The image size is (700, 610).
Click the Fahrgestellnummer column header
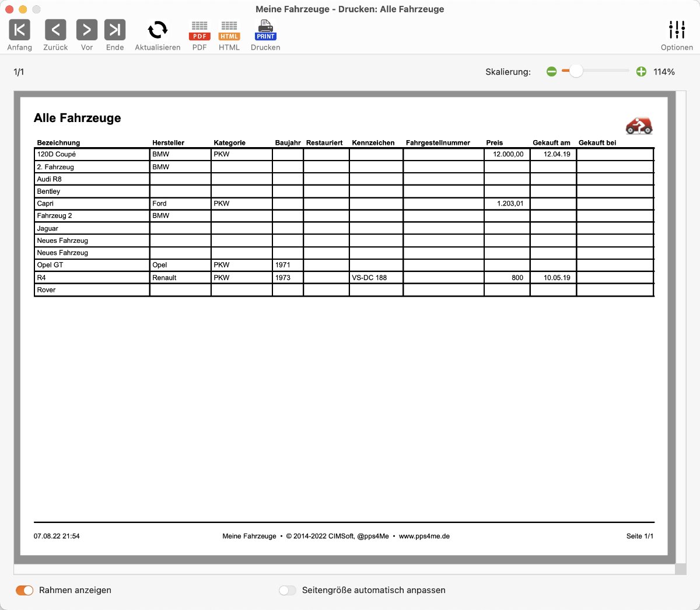pos(438,142)
